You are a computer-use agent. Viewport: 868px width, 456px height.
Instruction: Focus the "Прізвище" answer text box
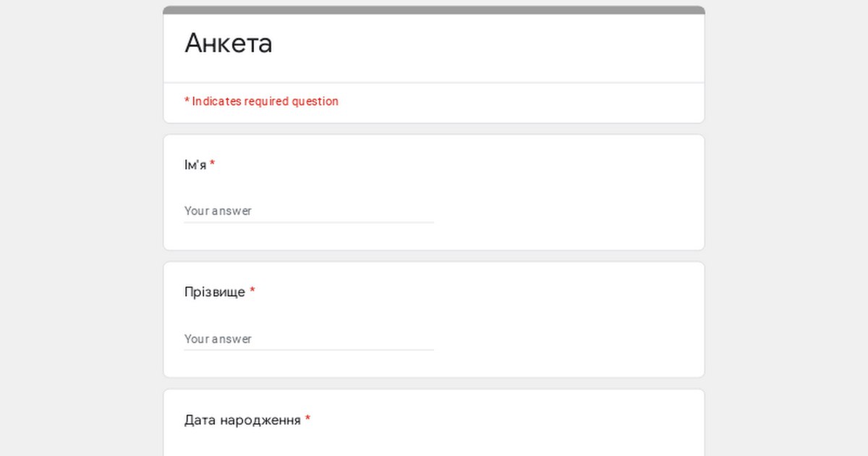tap(308, 339)
